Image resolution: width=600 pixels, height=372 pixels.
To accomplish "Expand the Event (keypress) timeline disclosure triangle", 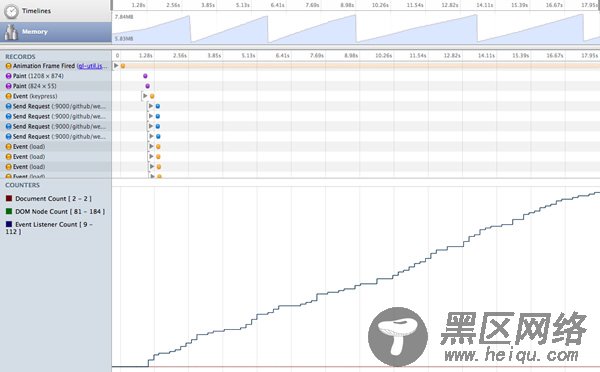I will [x=145, y=96].
